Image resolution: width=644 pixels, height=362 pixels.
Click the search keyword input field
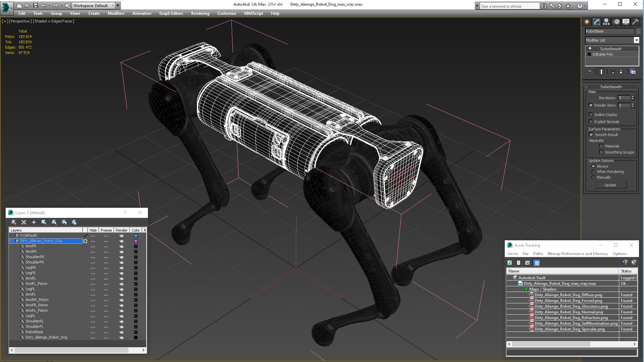[x=509, y=6]
